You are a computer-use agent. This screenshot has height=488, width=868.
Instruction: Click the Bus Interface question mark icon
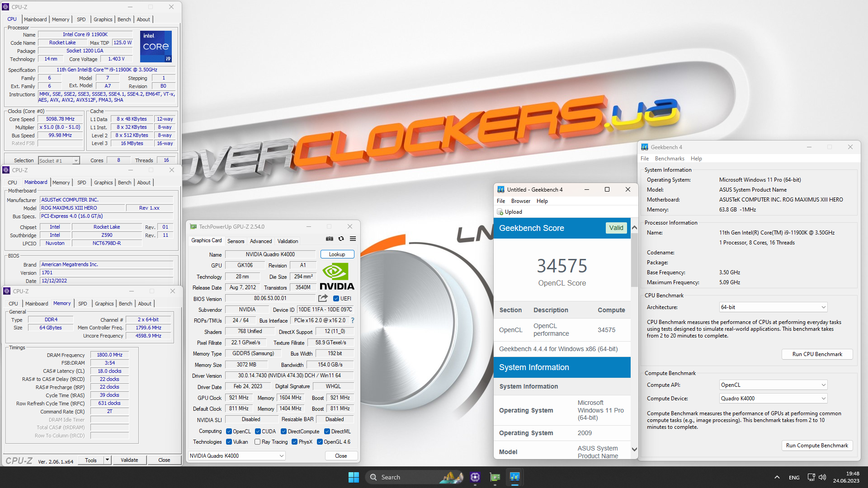tap(353, 320)
